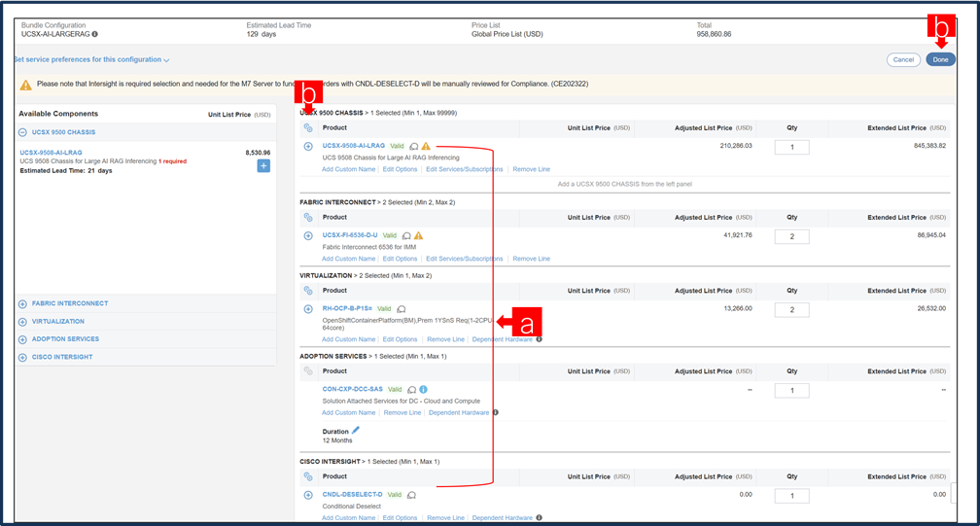Edit quantity field for CON-CXP-DCC-SAS
This screenshot has height=526, width=980.
791,391
